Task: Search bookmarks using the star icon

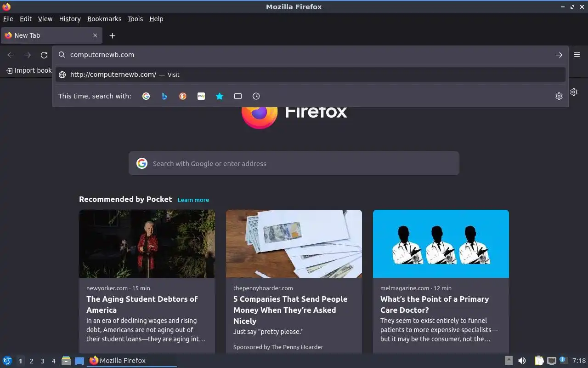Action: pos(220,96)
